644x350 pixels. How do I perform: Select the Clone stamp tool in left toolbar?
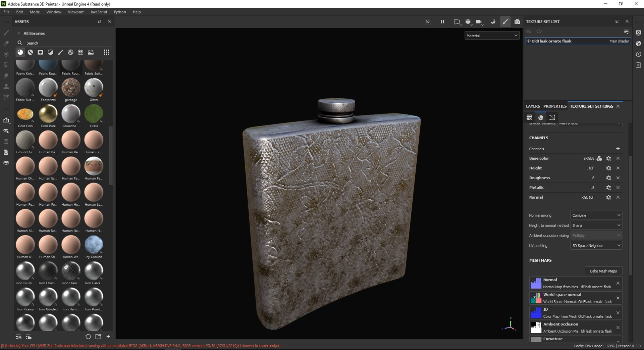click(x=6, y=86)
